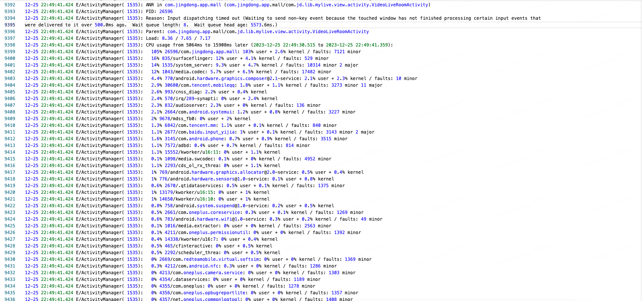Click 'Reason: Input dispatching timed out' text
Screen dimensions: 644x301
pyautogui.click(x=193, y=18)
